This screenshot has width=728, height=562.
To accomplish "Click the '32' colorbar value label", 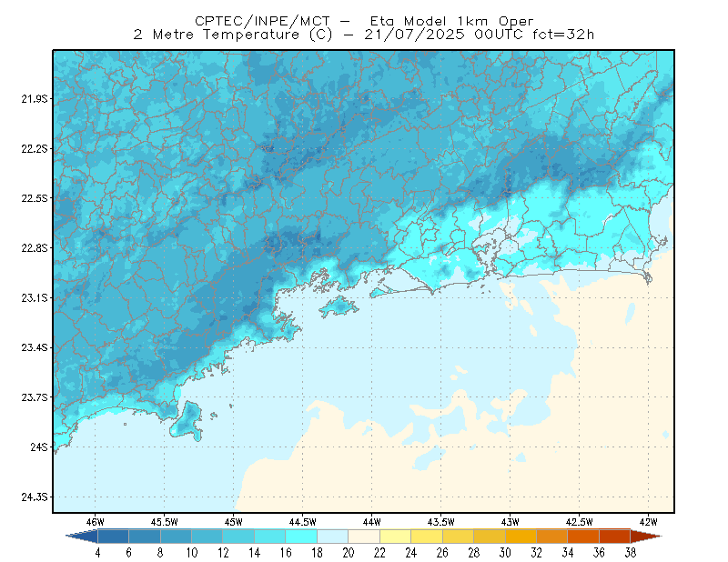I will 536,553.
